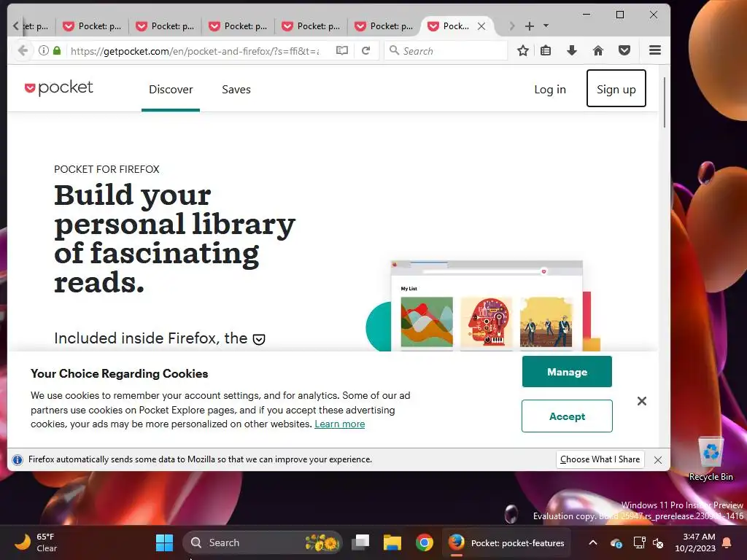This screenshot has width=747, height=560.
Task: Open the Saves navigation tab
Action: [236, 90]
